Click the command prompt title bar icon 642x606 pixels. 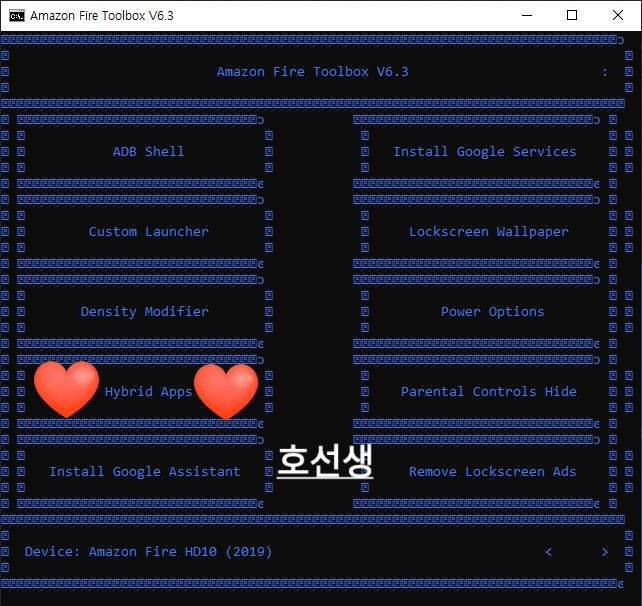pos(17,16)
